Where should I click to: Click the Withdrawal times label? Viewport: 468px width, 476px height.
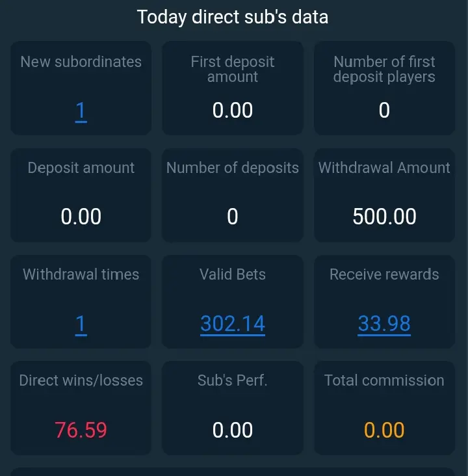[81, 274]
